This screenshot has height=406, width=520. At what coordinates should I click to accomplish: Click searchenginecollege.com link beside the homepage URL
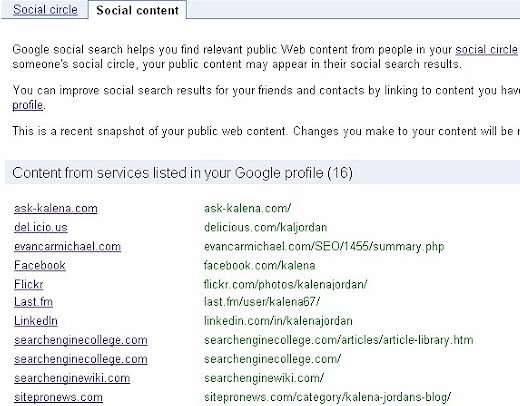[x=81, y=359]
